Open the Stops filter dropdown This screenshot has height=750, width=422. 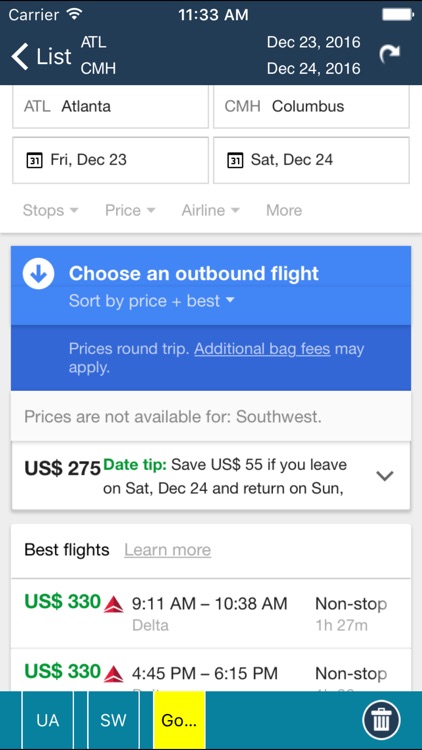coord(51,210)
